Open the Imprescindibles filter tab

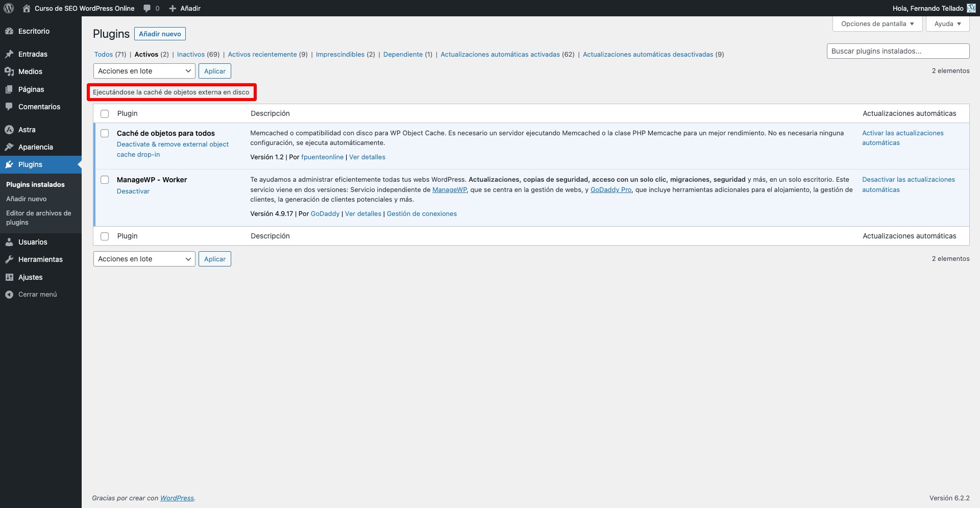point(340,54)
